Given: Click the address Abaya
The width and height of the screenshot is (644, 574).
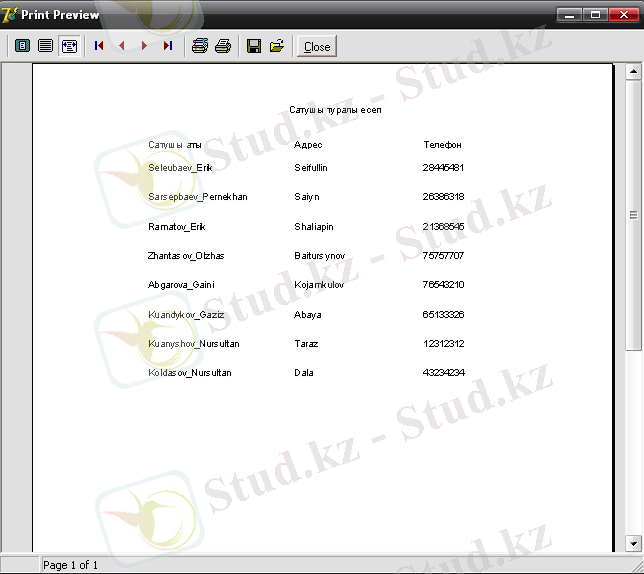Looking at the screenshot, I should point(308,315).
